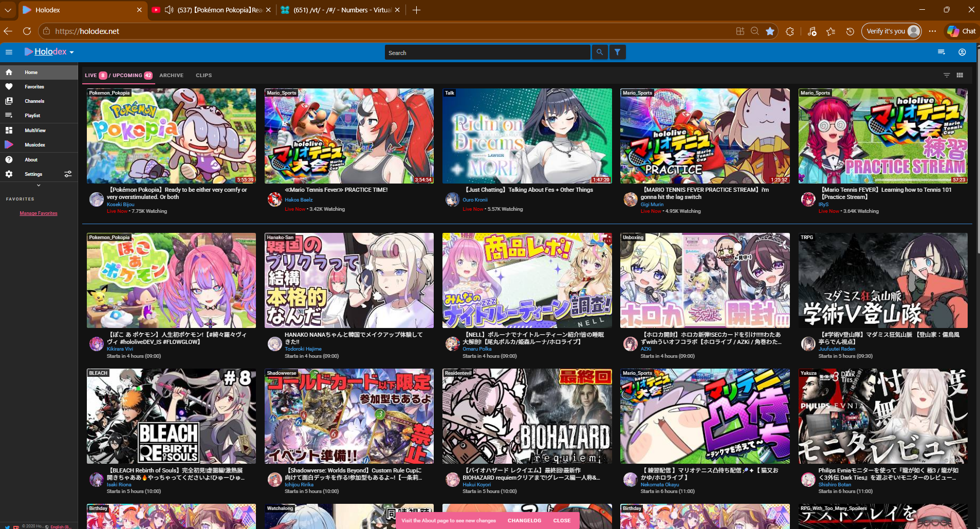
Task: Refresh the current page
Action: click(27, 31)
